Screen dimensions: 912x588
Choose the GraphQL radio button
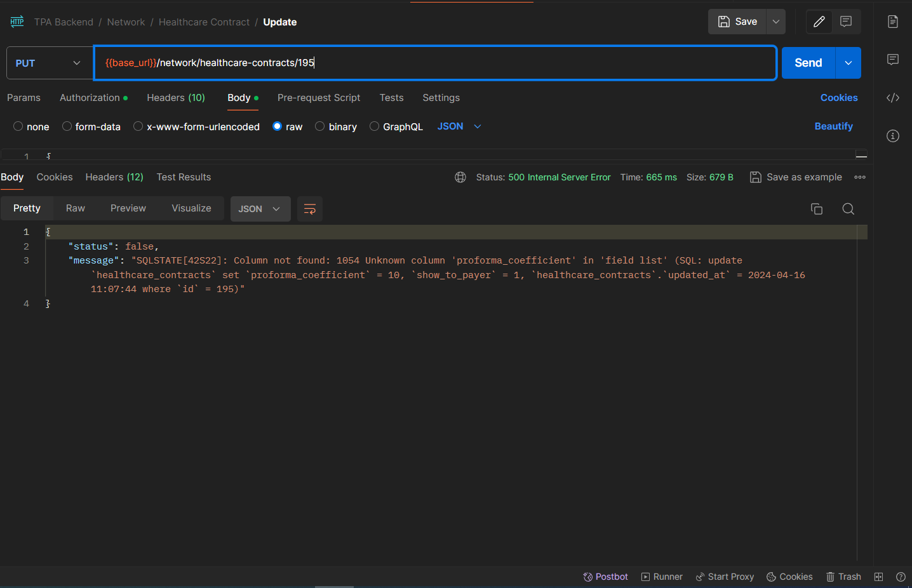coord(375,126)
